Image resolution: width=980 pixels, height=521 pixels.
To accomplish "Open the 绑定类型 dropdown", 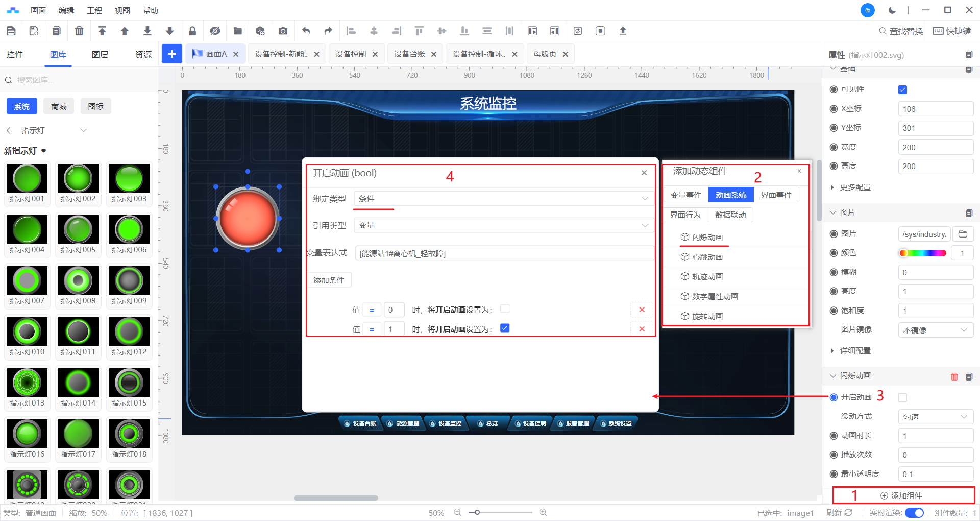I will pyautogui.click(x=503, y=199).
